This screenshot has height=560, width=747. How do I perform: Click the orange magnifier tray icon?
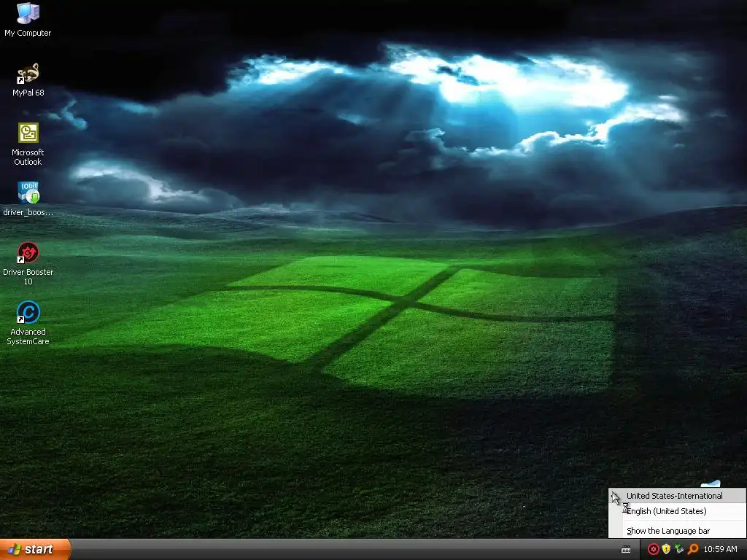pyautogui.click(x=693, y=550)
